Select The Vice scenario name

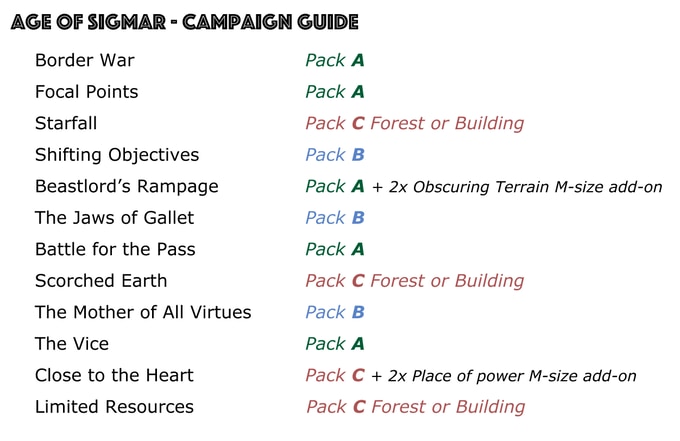72,344
